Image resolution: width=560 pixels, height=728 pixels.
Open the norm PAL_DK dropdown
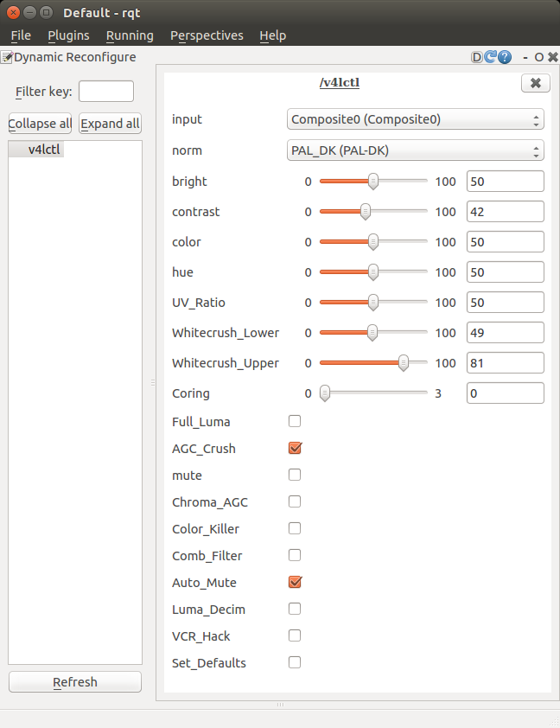[x=415, y=150]
